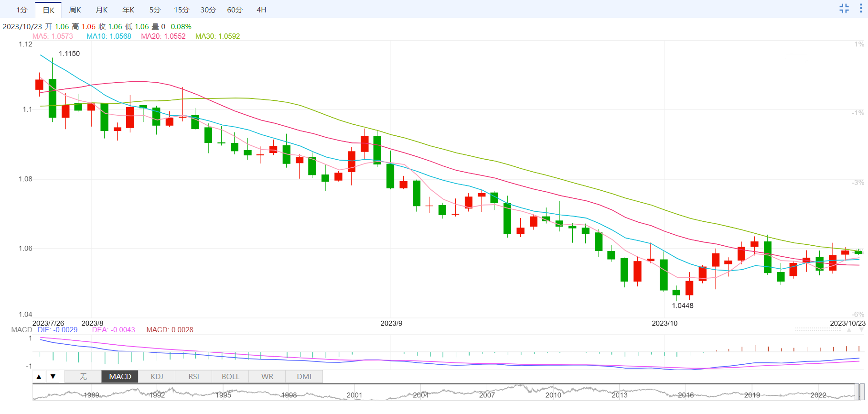Turn off indicators with the 无 button
This screenshot has width=868, height=414.
(x=83, y=377)
